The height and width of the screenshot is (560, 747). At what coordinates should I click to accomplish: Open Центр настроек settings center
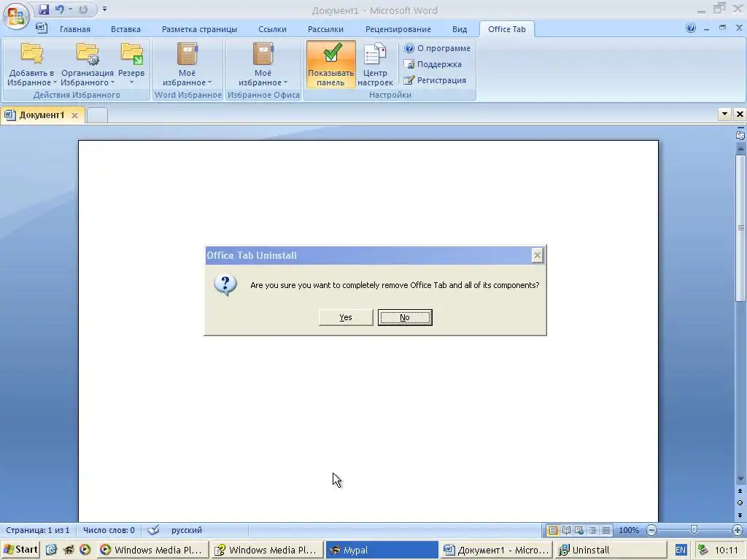(375, 64)
